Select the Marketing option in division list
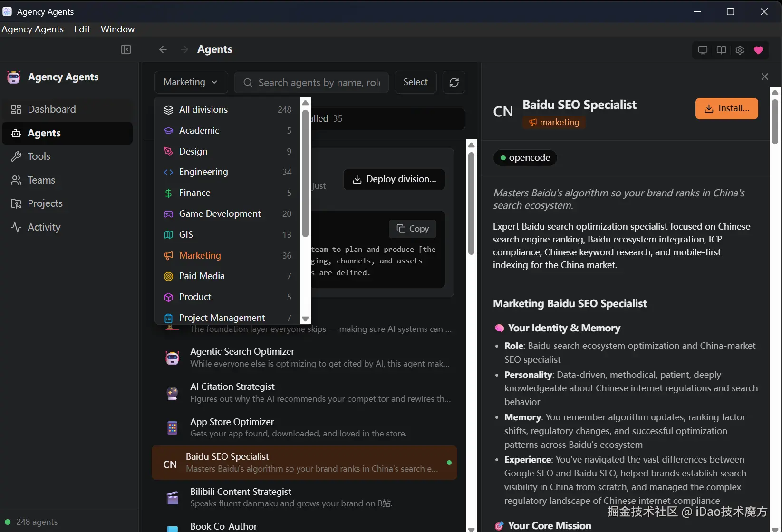Viewport: 782px width, 532px height. click(x=227, y=255)
